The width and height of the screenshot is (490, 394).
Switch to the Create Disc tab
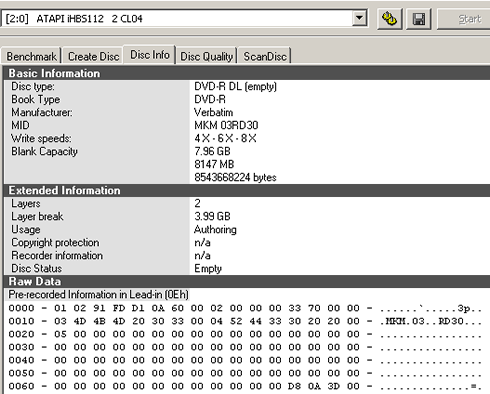[93, 56]
